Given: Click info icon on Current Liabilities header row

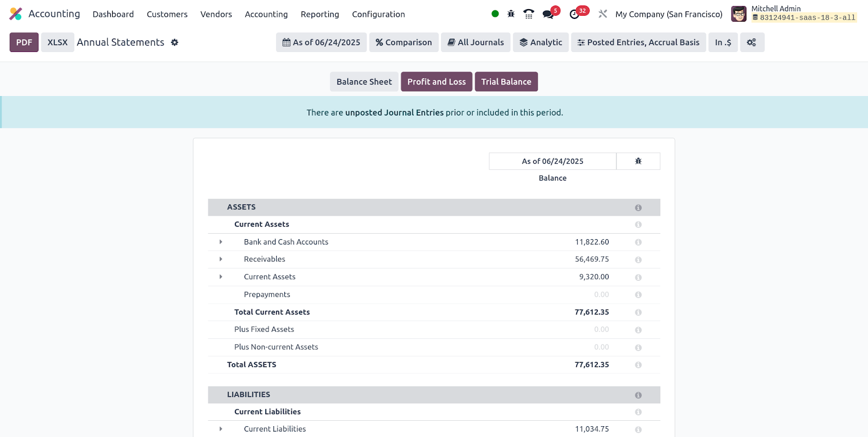Looking at the screenshot, I should tap(638, 412).
